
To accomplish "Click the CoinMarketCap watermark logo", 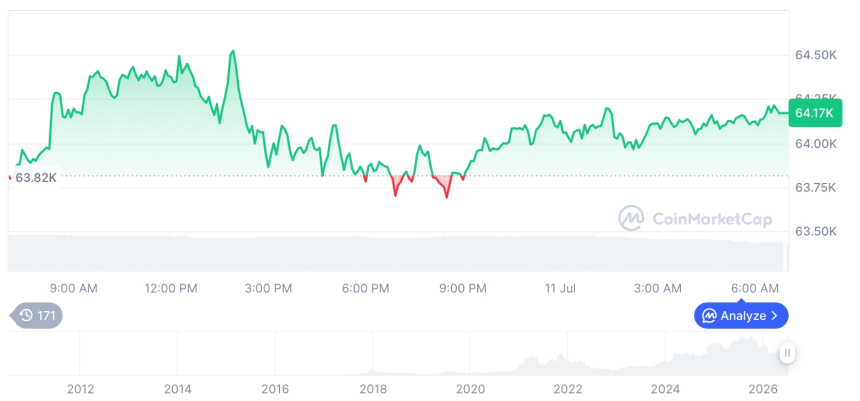I will (631, 218).
